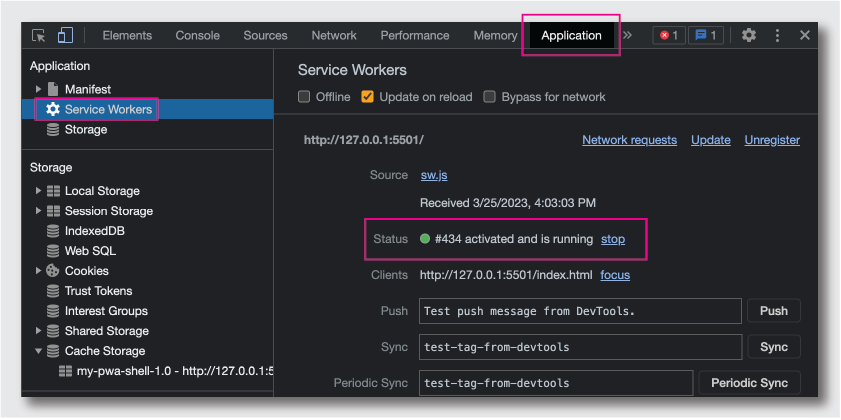Click the http://127.0.0.1:5501/ origin text
Screen dimensions: 841x420
[364, 140]
